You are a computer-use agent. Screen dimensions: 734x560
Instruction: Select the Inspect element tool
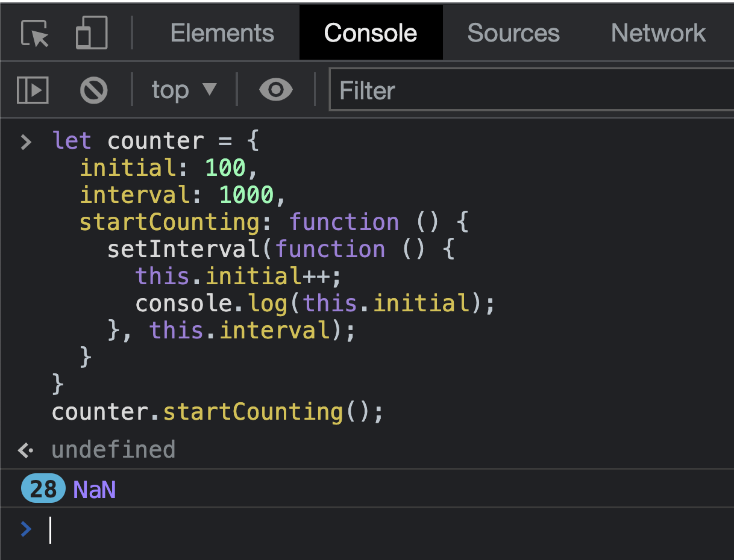click(33, 33)
